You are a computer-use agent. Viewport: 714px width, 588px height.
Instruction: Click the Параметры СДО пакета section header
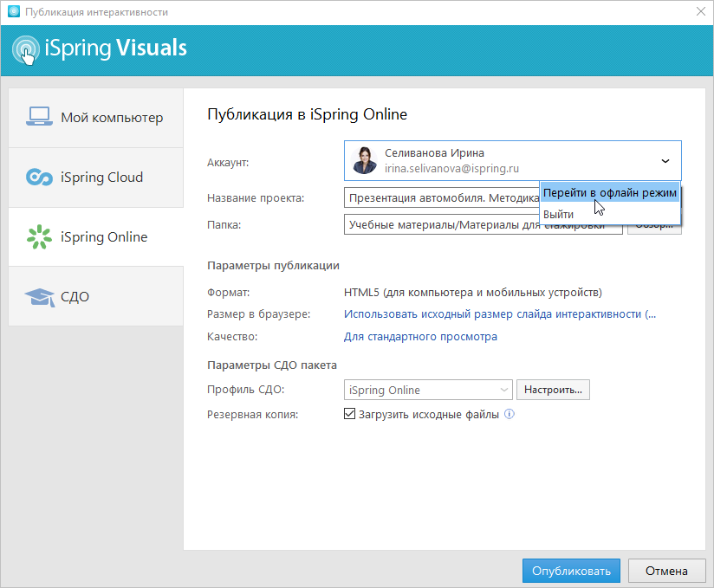(x=272, y=365)
